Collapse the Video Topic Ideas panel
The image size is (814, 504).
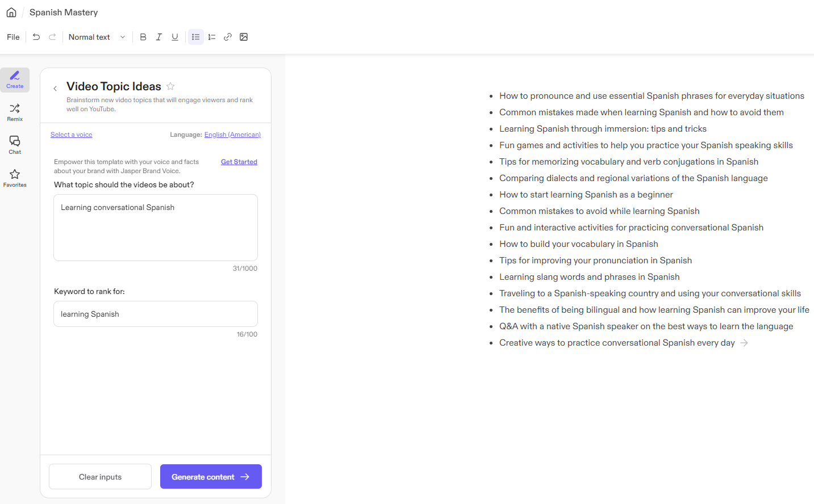(55, 88)
